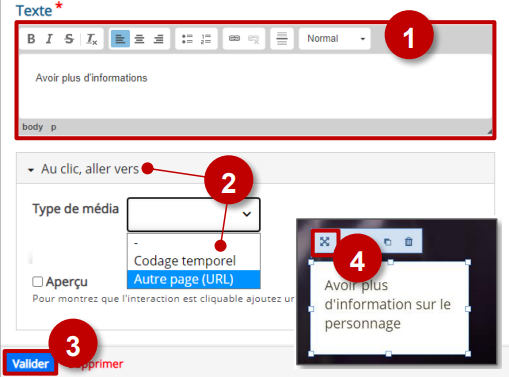The width and height of the screenshot is (509, 377).
Task: Open the Normal paragraph format dropdown
Action: [x=335, y=39]
